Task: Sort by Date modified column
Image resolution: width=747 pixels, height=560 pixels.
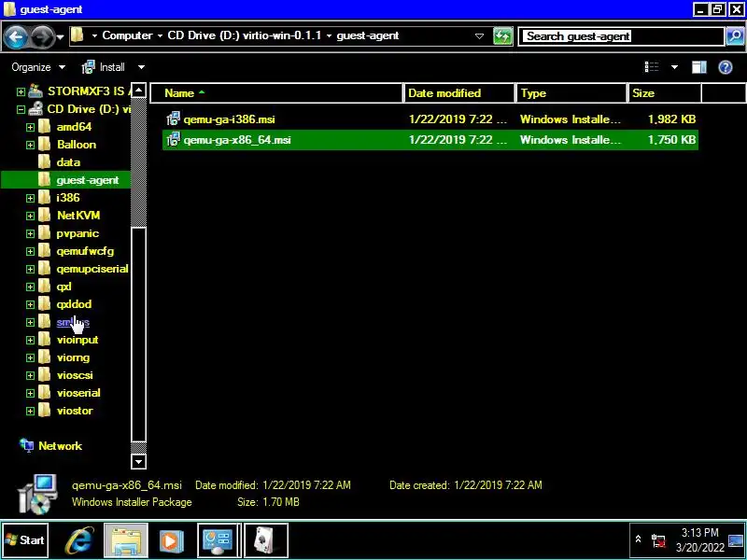Action: [x=459, y=92]
